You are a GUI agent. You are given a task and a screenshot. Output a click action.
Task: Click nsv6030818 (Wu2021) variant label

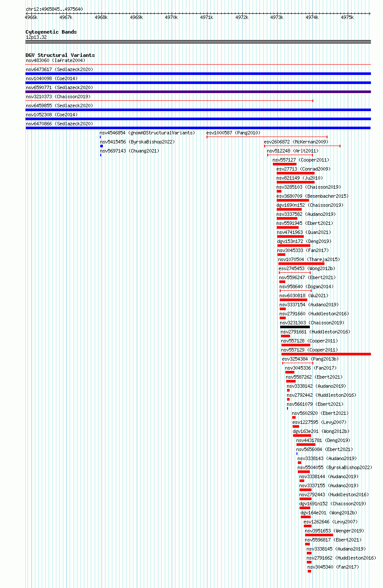[304, 296]
